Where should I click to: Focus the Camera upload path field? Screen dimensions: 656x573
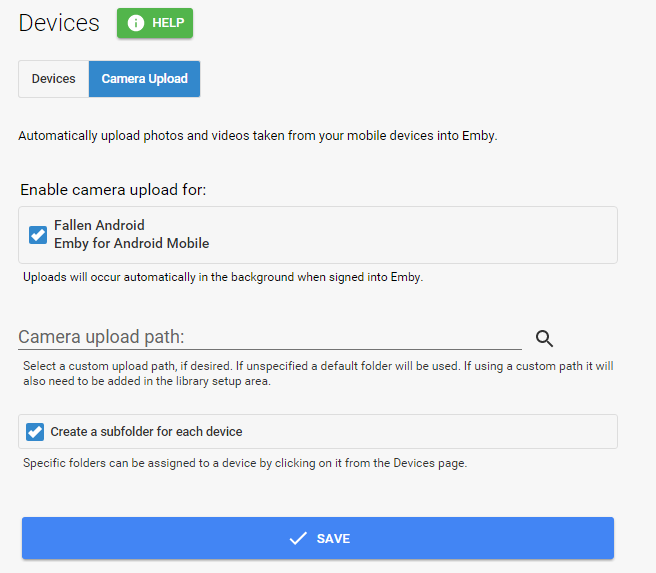point(270,337)
